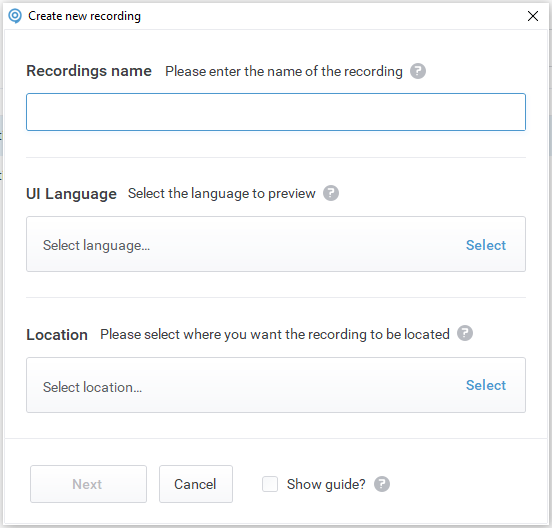
Task: Toggle the guide via the 'Show guide?' label
Action: tap(326, 484)
